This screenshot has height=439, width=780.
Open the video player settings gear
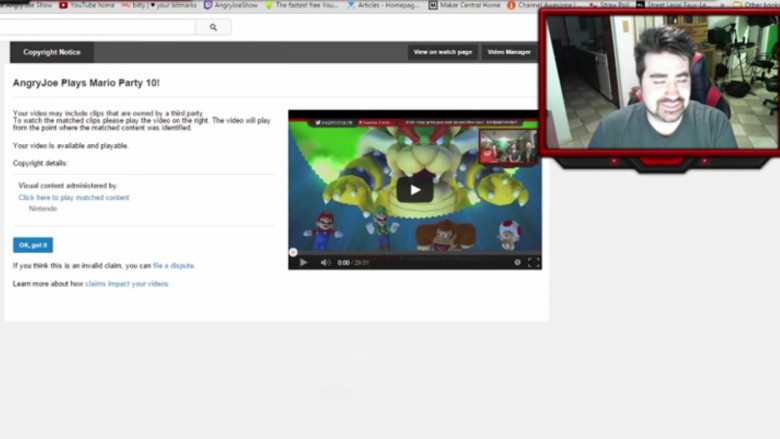(x=517, y=263)
